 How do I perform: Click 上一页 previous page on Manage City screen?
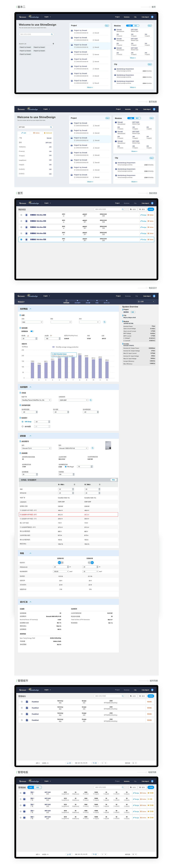[69, 763]
